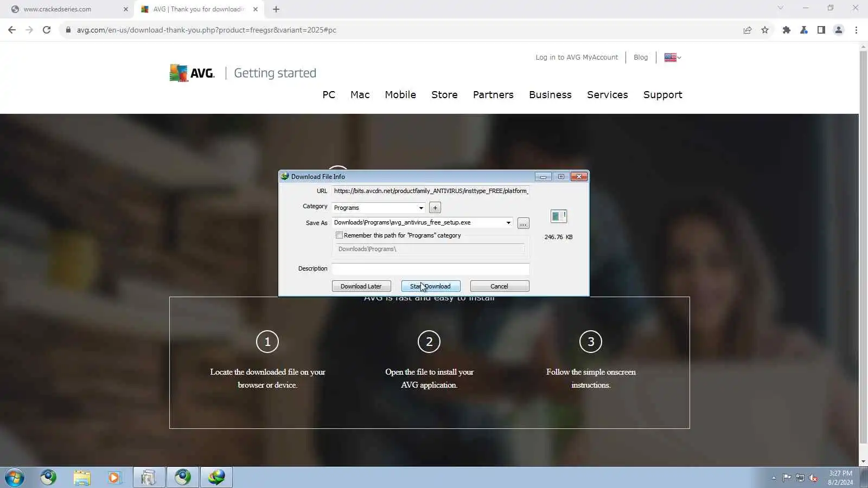Select the AVG Thank you for downloading tab
Viewport: 868px width, 488px height.
[198, 9]
